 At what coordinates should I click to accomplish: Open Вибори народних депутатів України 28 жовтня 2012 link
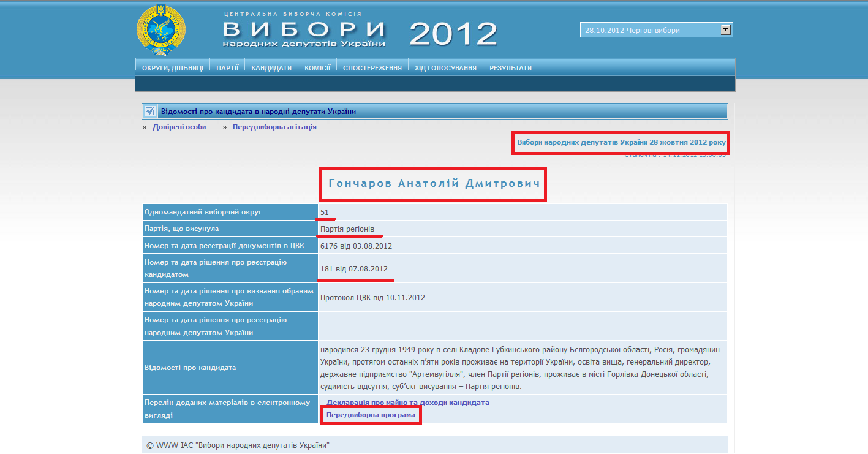point(622,142)
